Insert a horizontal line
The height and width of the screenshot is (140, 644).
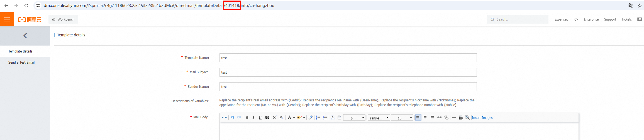[454, 117]
